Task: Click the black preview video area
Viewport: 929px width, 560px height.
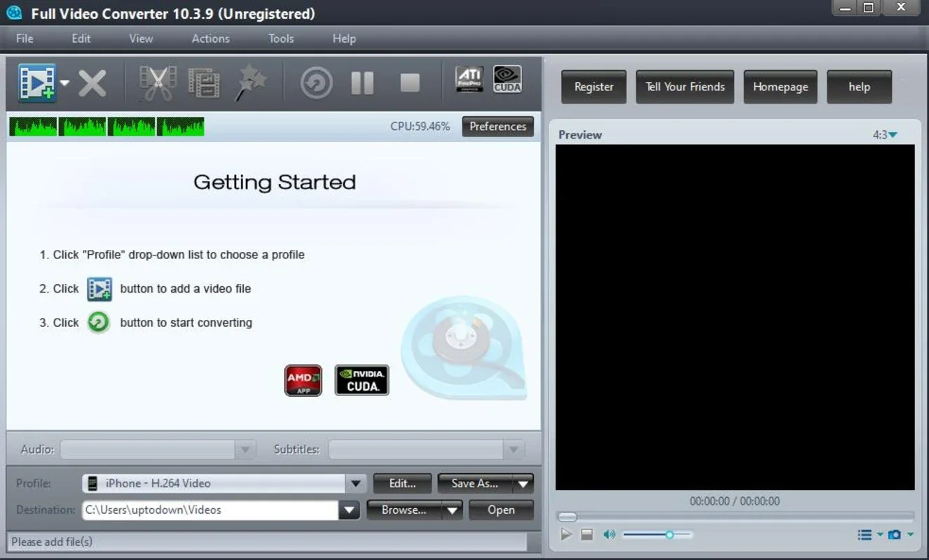Action: click(735, 317)
